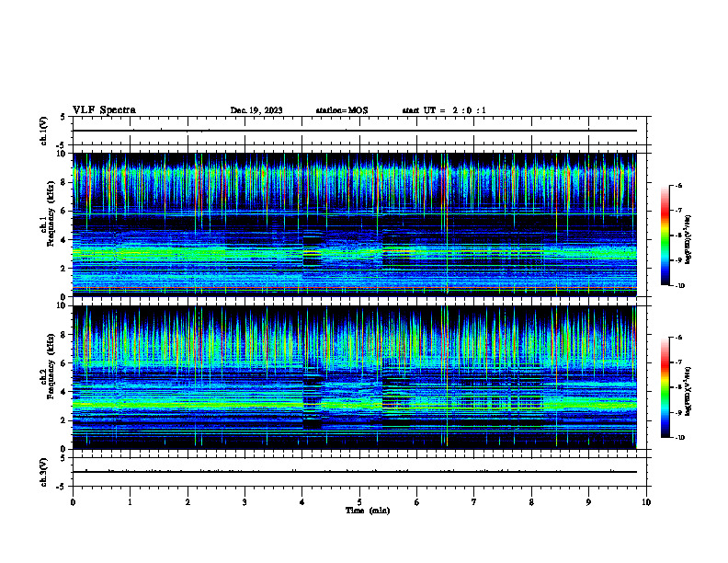This screenshot has height=563, width=728.
Task: Select time axis tick label "9"
Action: 588,502
